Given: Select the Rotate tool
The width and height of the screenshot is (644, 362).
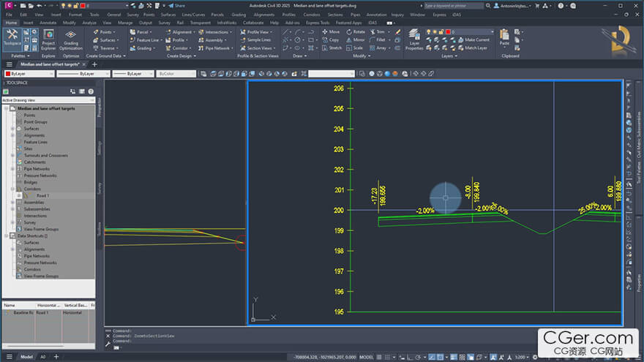Looking at the screenshot, I should click(356, 31).
